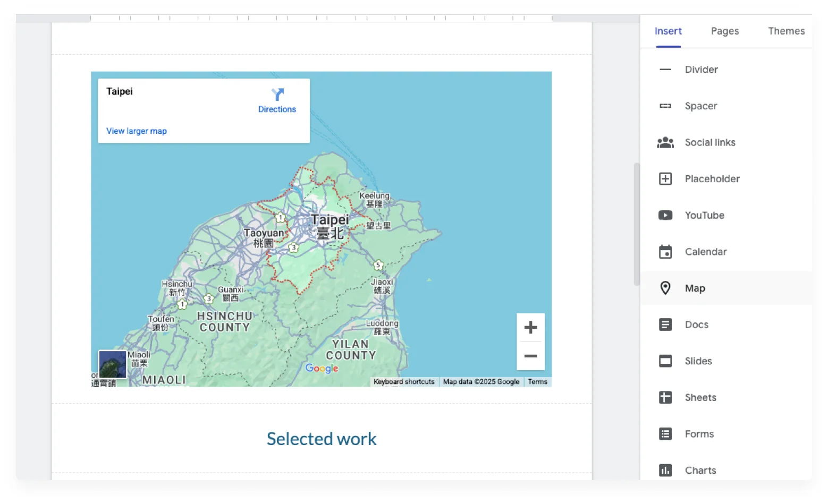
Task: Click the horizontal ruler above page
Action: (322, 18)
